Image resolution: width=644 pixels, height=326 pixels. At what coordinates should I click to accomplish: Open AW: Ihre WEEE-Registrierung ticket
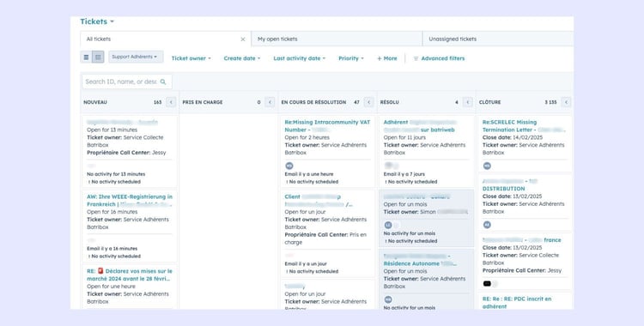pos(130,201)
